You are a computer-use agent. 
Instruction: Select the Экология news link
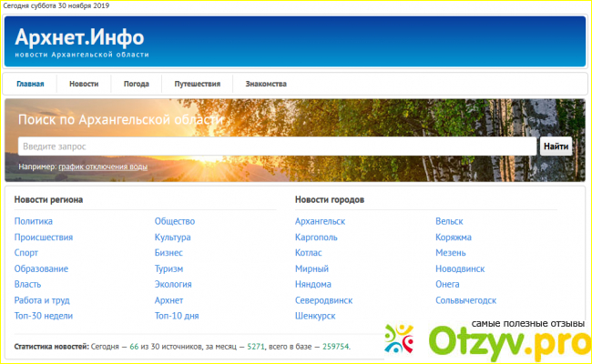coord(173,284)
